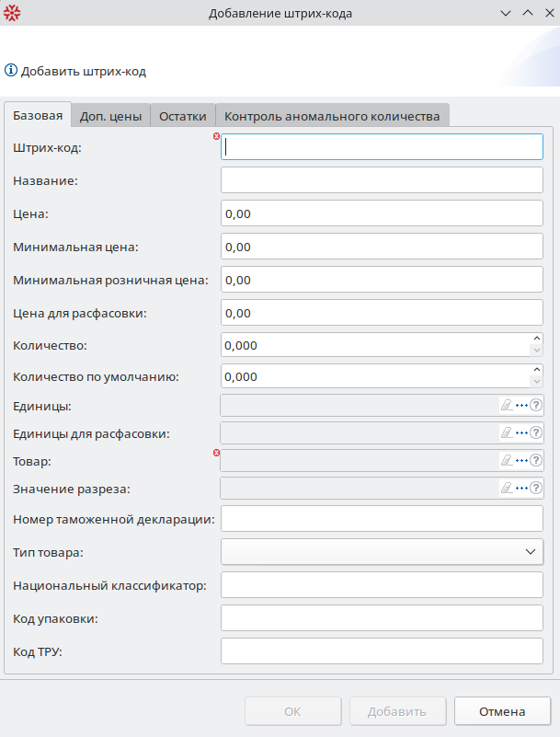The image size is (560, 737).
Task: Increase Количество with the up arrow
Action: click(536, 340)
